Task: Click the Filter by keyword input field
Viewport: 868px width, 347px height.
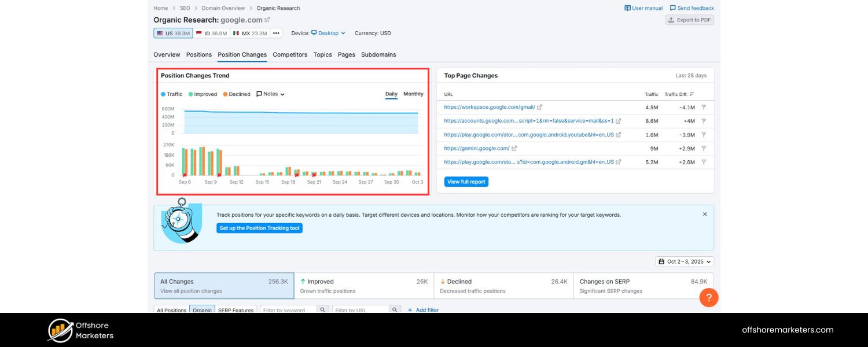Action: (x=288, y=310)
